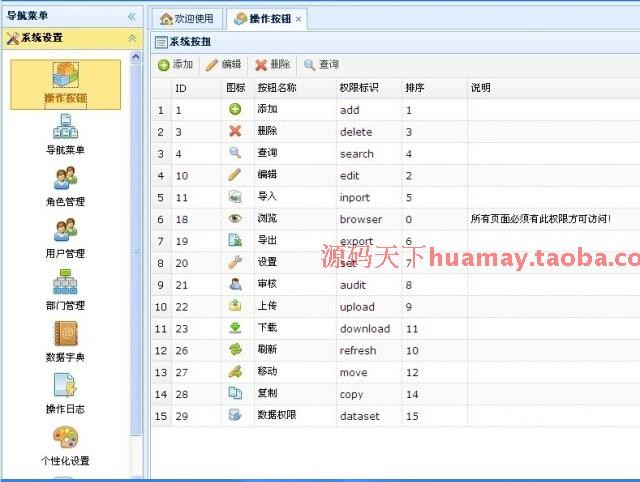Click the wrench icon in the 设置 row
Image resolution: width=640 pixels, height=482 pixels.
(x=235, y=262)
